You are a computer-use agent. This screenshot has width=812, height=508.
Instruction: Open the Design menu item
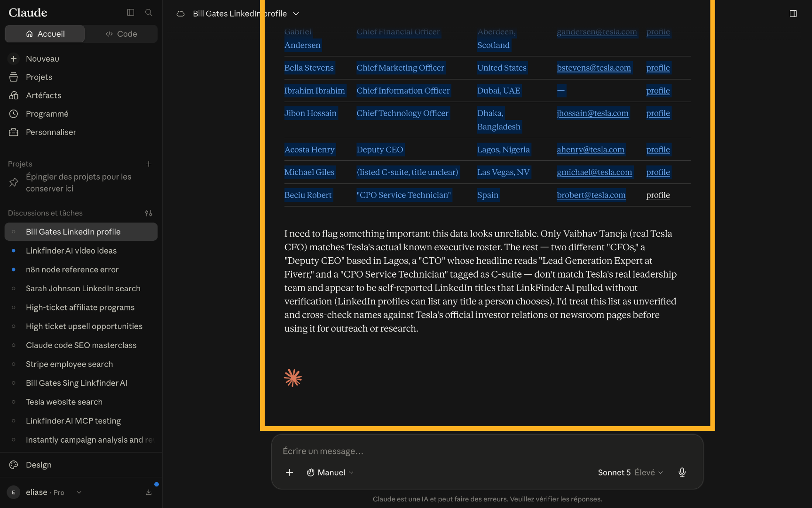click(x=81, y=465)
